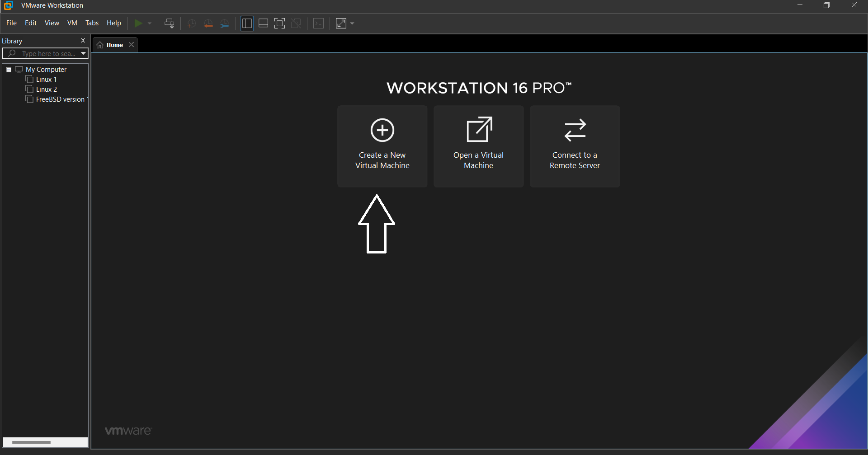868x455 pixels.
Task: Select the Linux 2 virtual machine
Action: click(47, 89)
